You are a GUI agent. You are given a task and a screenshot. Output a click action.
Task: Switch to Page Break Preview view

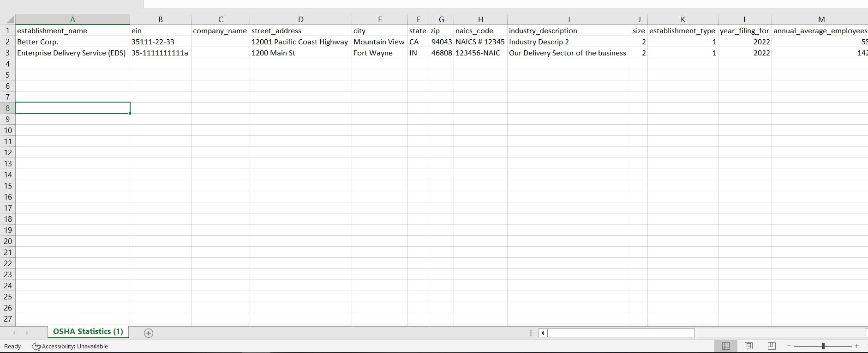point(771,346)
